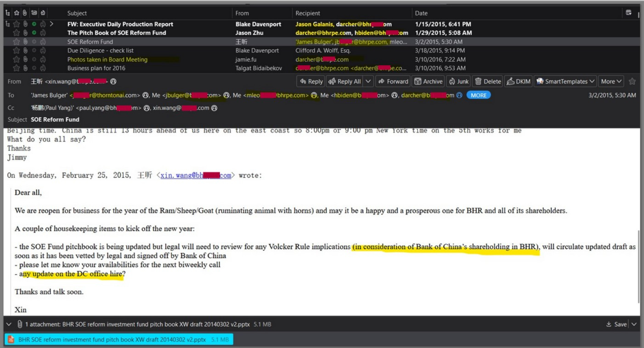
Task: Star the 'FW: Executive Daily Production Report' message
Action: pyautogui.click(x=16, y=24)
